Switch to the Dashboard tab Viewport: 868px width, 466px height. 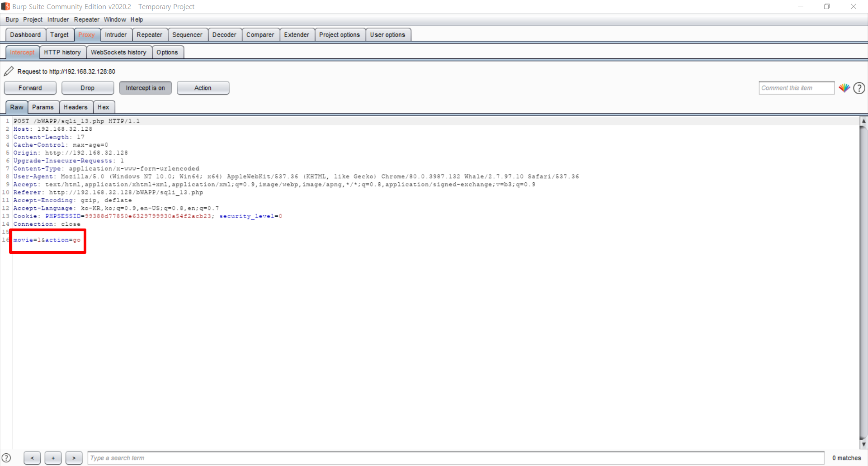coord(25,35)
